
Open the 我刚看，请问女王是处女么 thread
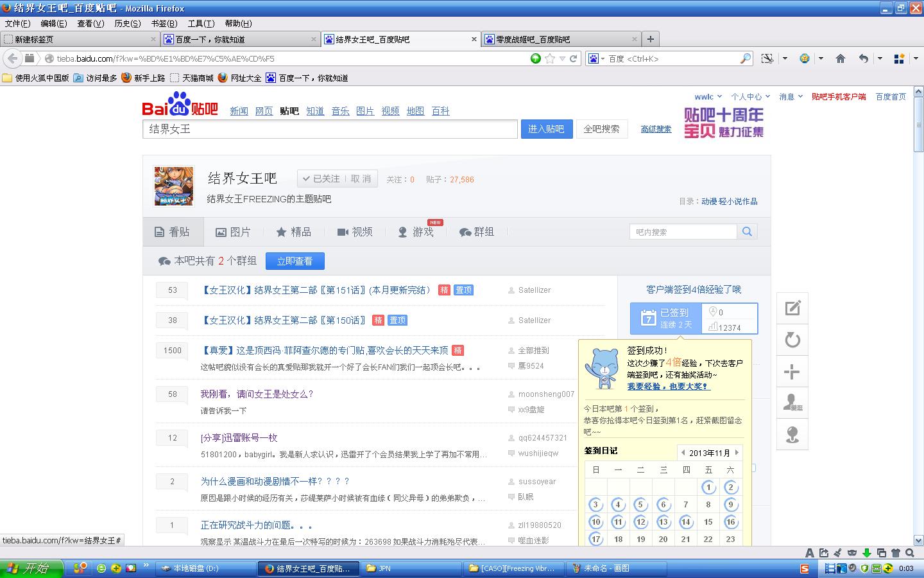[257, 394]
